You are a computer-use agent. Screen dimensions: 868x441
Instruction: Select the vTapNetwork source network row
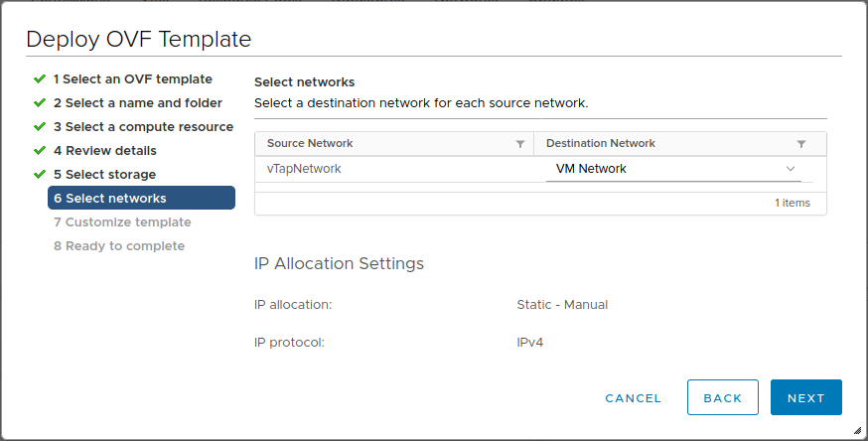pyautogui.click(x=304, y=169)
